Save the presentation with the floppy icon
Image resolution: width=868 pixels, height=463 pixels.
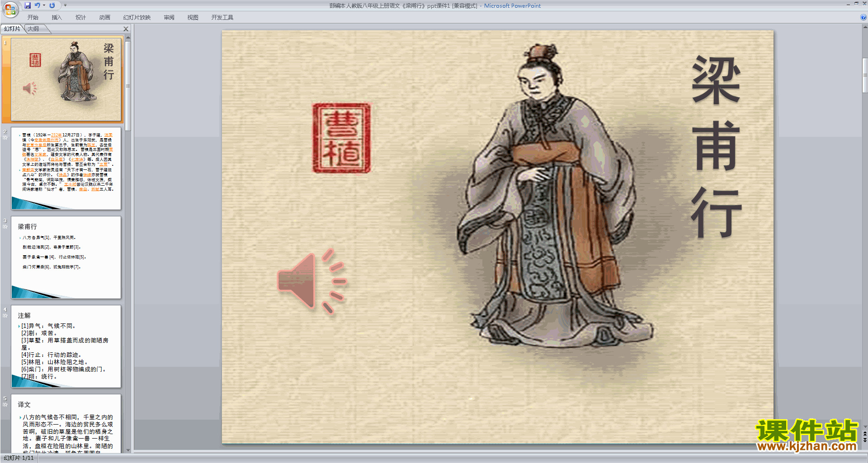click(28, 5)
